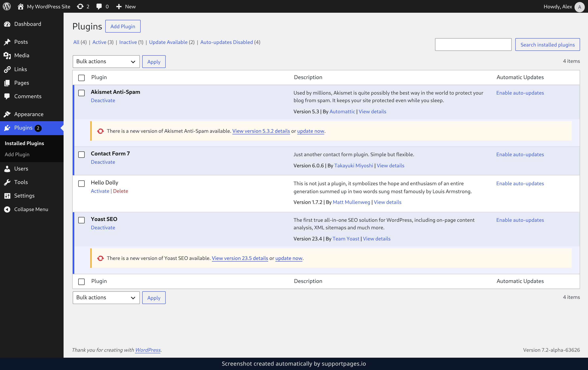The height and width of the screenshot is (370, 588).
Task: Filter by Active plugins
Action: point(99,42)
